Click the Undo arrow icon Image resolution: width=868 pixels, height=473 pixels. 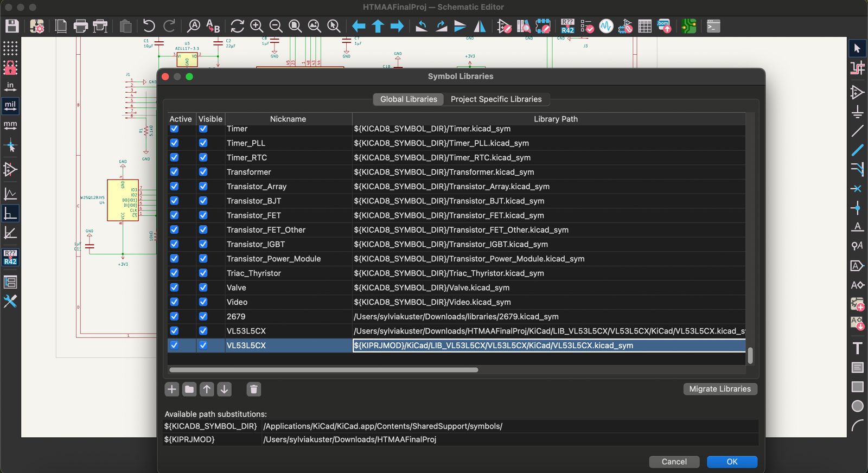[x=149, y=26]
